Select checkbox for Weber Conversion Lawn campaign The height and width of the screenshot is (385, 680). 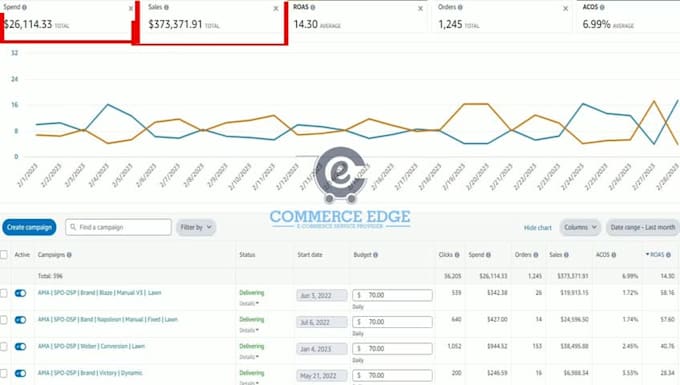[x=4, y=347]
